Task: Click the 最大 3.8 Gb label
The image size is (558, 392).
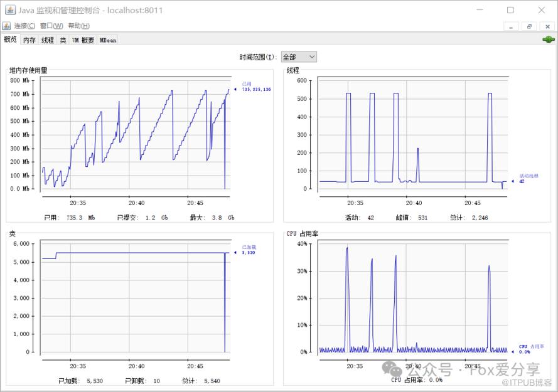Action: [x=212, y=218]
